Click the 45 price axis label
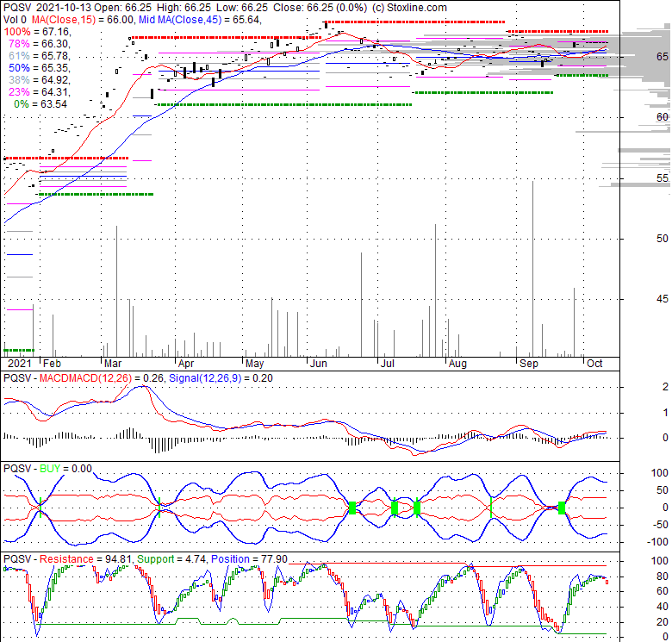672x642 pixels. pyautogui.click(x=663, y=299)
